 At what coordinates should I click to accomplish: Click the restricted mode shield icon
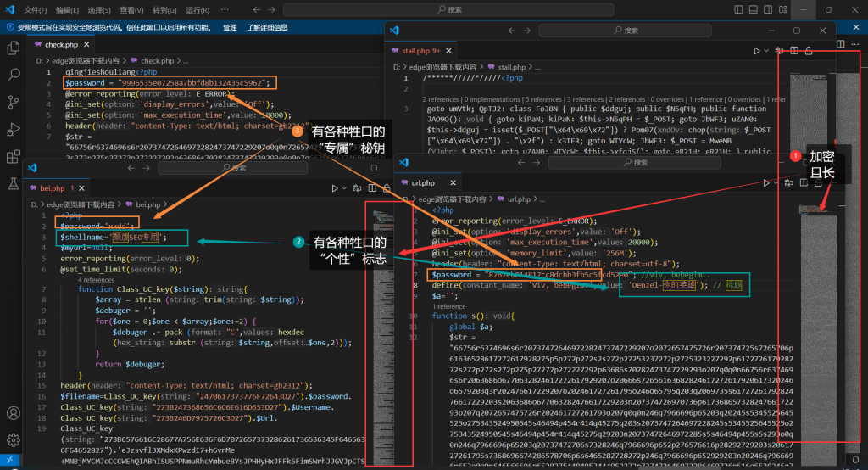point(10,27)
